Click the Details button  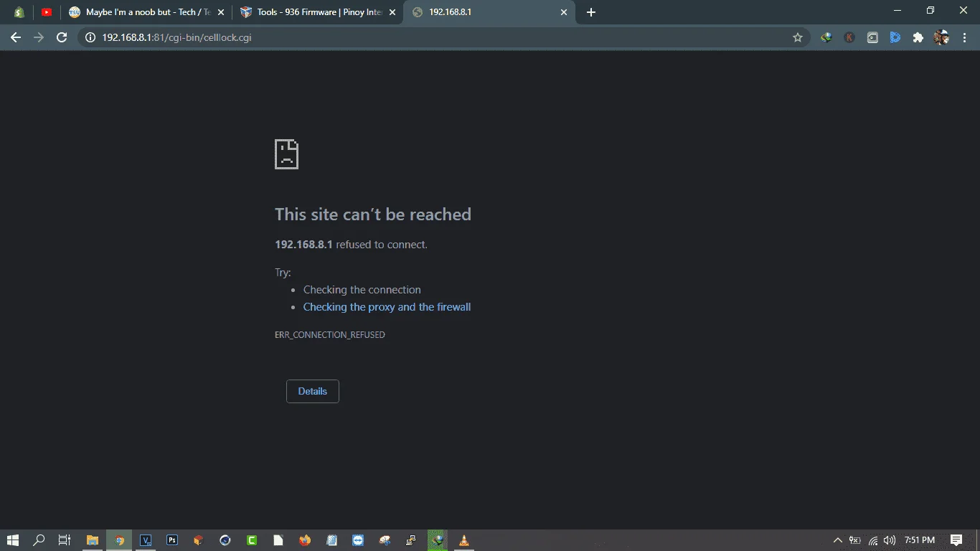coord(313,391)
